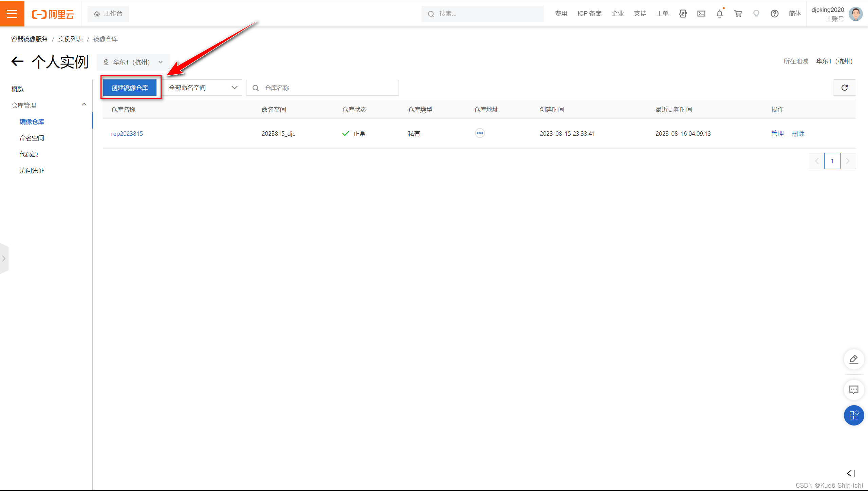Click the notification bell icon

point(719,14)
